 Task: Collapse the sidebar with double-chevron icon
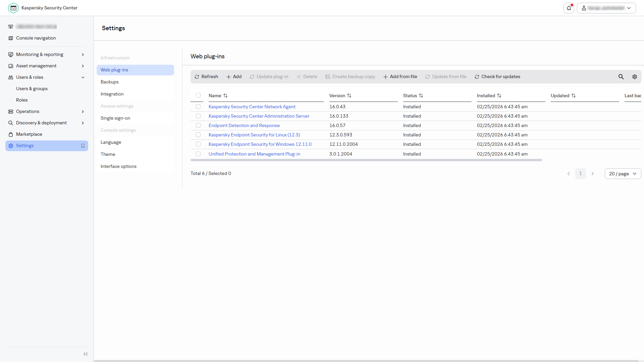86,354
